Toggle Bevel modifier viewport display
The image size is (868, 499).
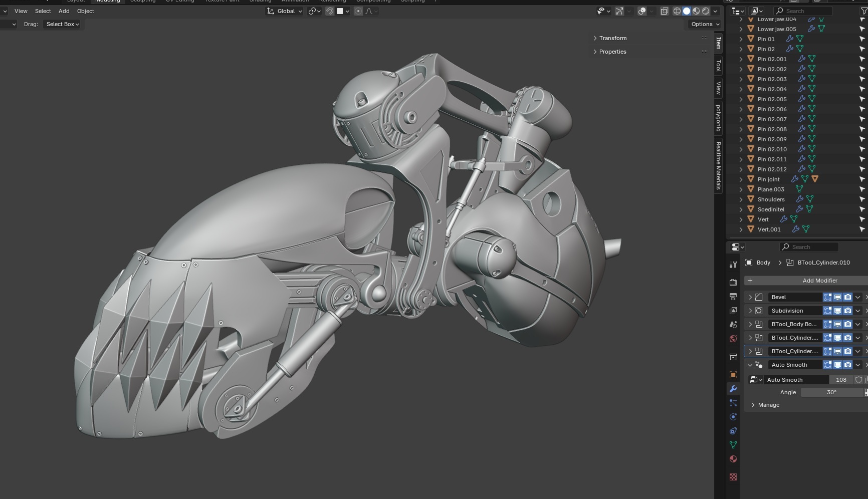coord(837,297)
